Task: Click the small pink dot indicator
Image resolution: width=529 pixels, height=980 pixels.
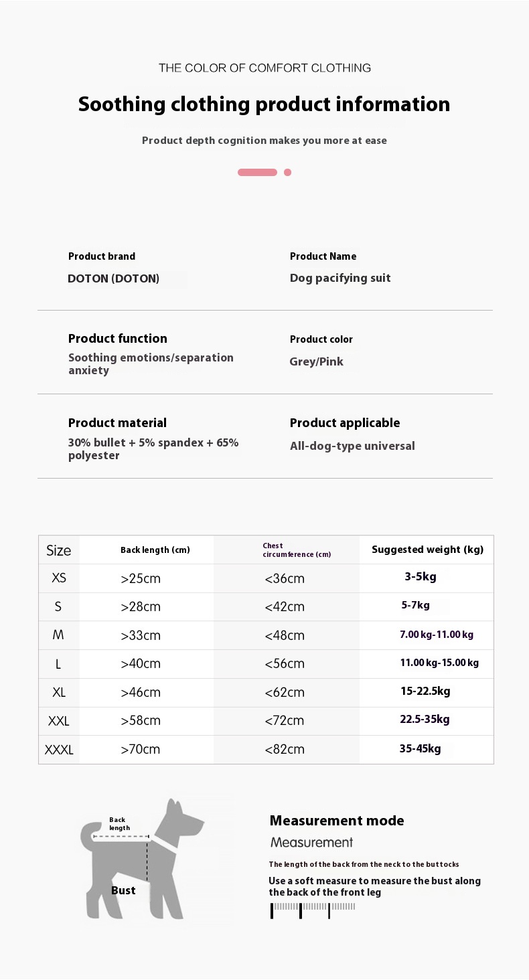Action: tap(287, 172)
